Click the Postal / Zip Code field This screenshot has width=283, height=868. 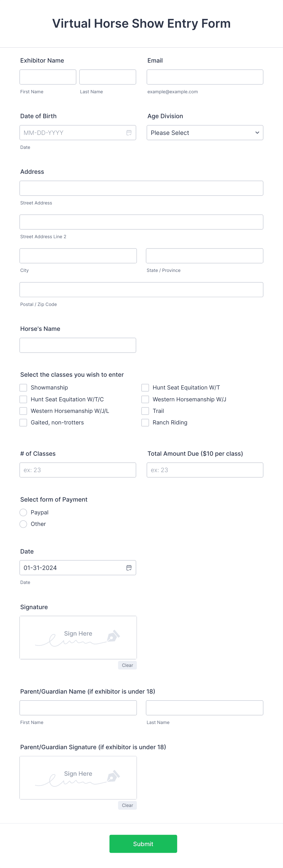click(x=141, y=290)
